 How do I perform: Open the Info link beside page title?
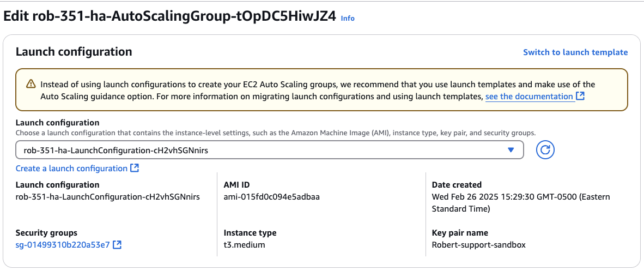click(x=347, y=18)
